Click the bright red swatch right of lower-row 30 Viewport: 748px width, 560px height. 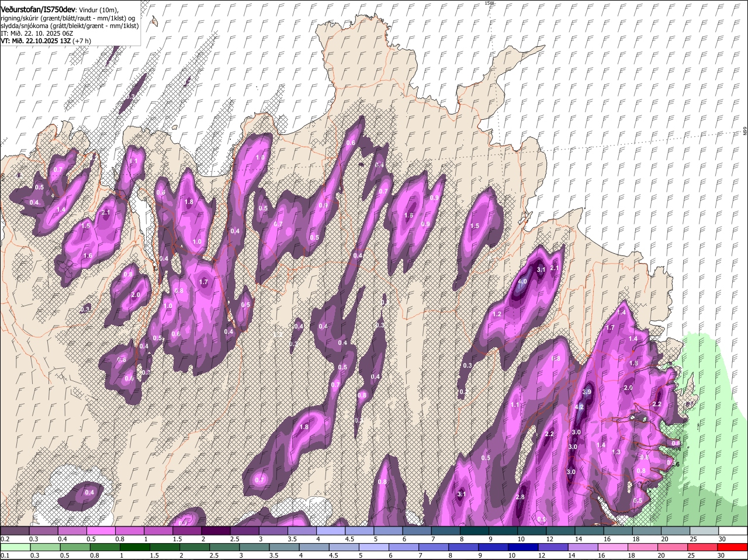coord(734,548)
